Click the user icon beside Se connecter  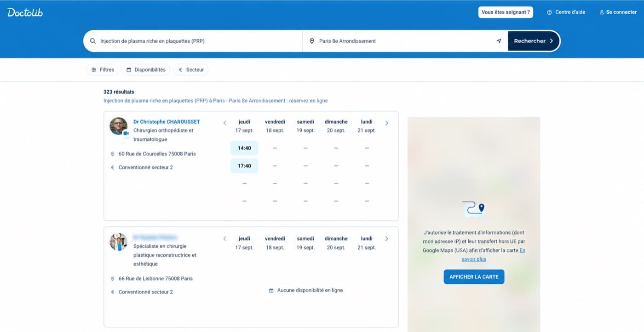(602, 12)
